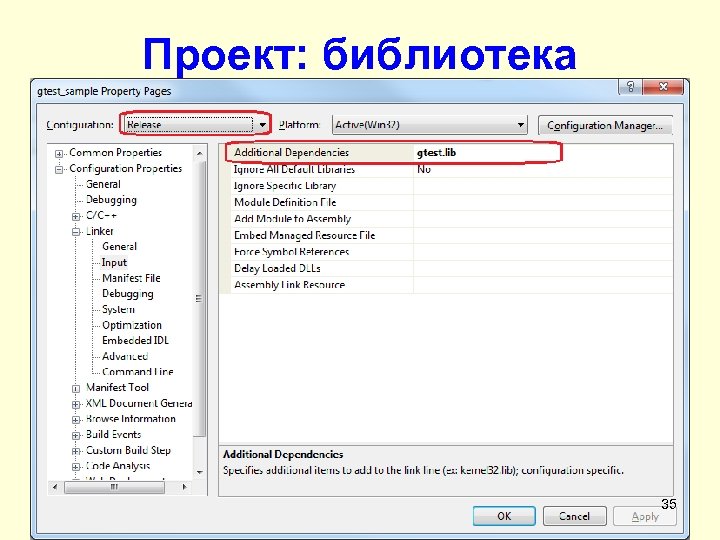Expand the C/C++ node
Viewport: 720px width, 540px height.
click(x=76, y=216)
